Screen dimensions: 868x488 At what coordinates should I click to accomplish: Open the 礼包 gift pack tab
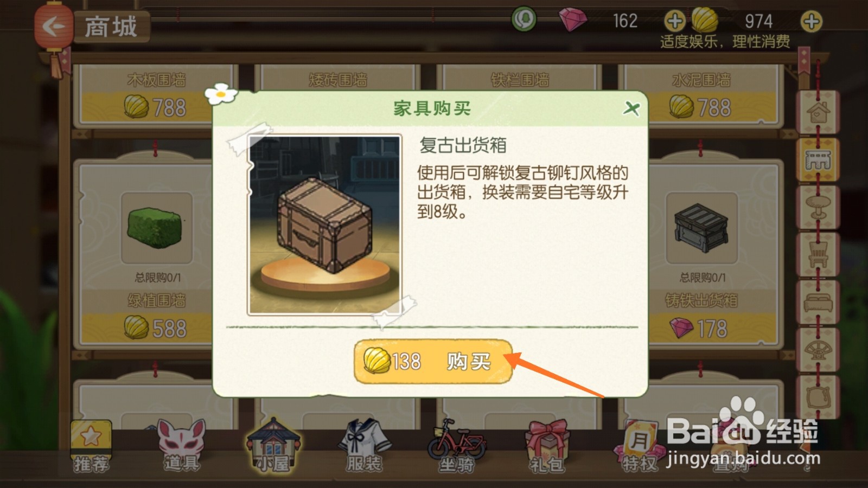pyautogui.click(x=547, y=446)
